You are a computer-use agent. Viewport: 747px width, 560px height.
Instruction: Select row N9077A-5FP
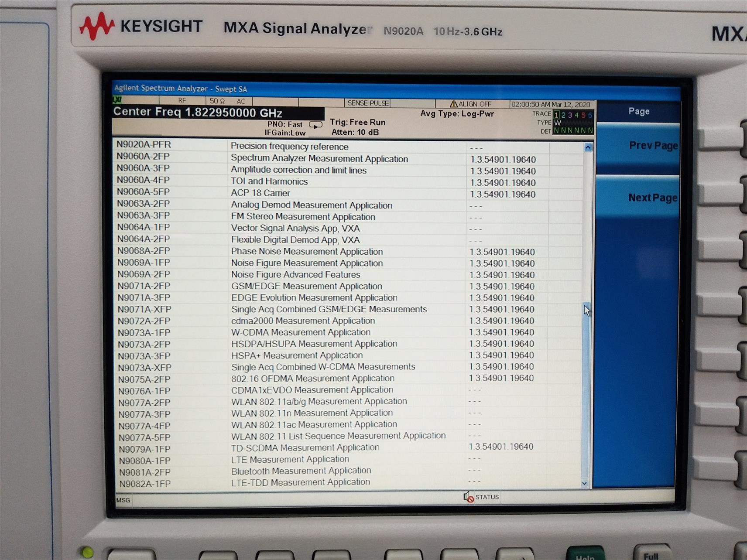348,436
